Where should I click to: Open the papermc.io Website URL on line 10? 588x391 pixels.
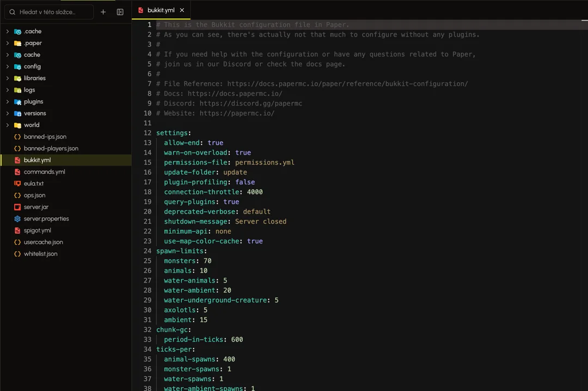(237, 113)
